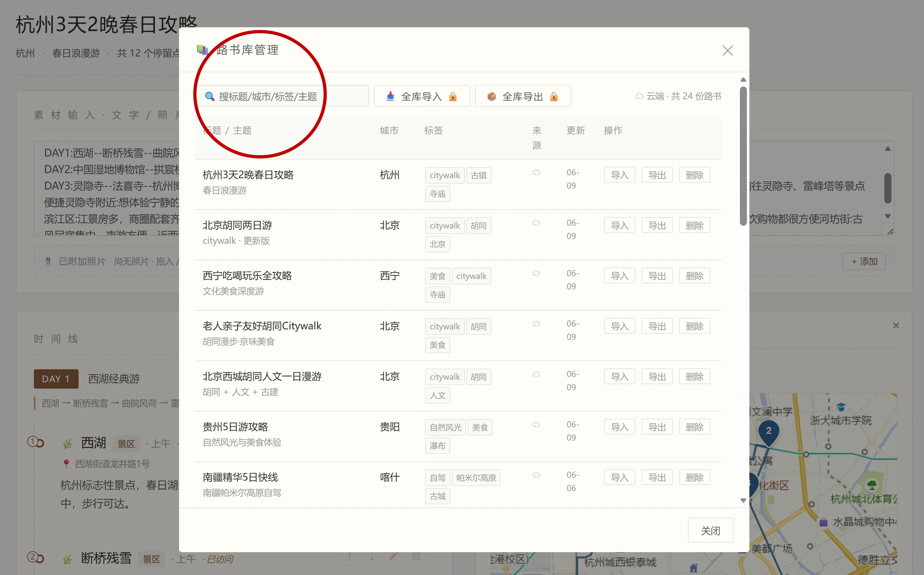Click the 瀑布 tag
The height and width of the screenshot is (575, 924).
coord(437,446)
